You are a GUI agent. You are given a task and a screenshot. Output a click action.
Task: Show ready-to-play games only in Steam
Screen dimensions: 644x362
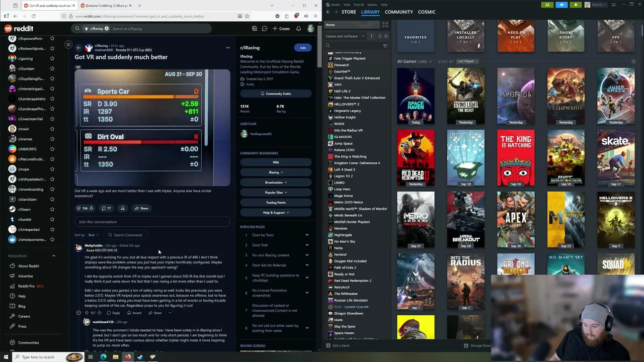(x=386, y=36)
